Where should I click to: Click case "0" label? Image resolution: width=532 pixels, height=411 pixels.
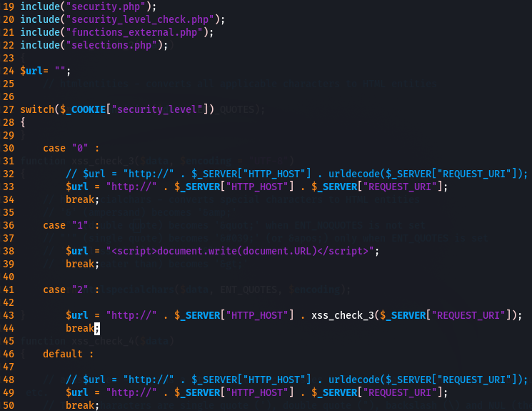pos(71,148)
